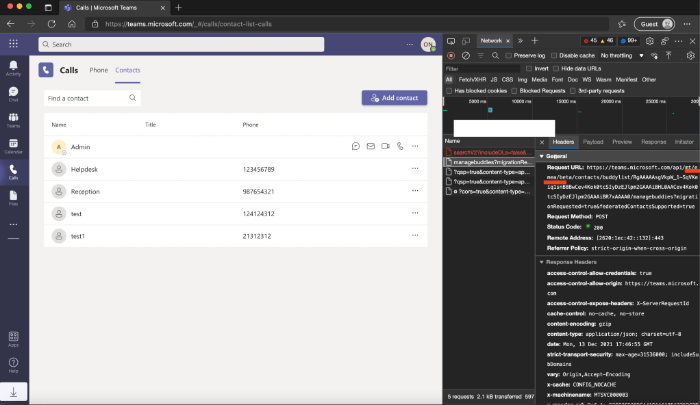
Task: Collapse the Response Headers section
Action: tap(542, 262)
